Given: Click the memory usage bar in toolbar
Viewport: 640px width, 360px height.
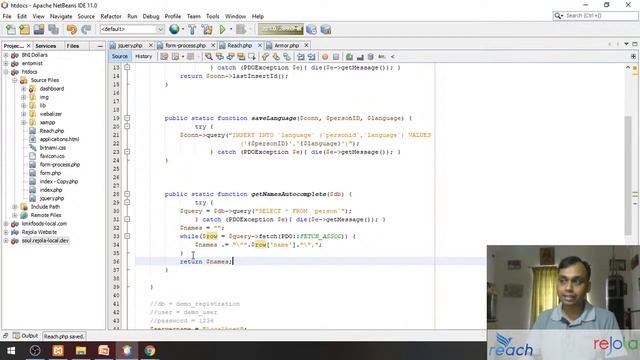Looking at the screenshot, I should pos(280,29).
